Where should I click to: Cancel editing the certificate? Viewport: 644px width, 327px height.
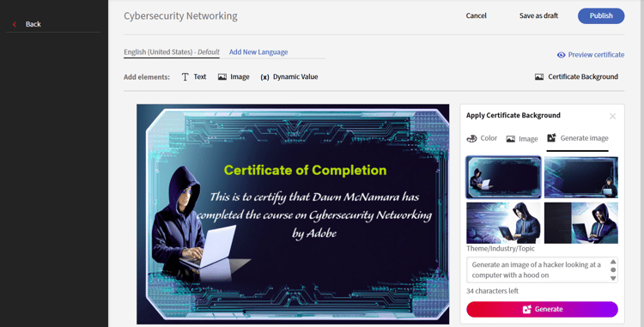click(x=476, y=15)
